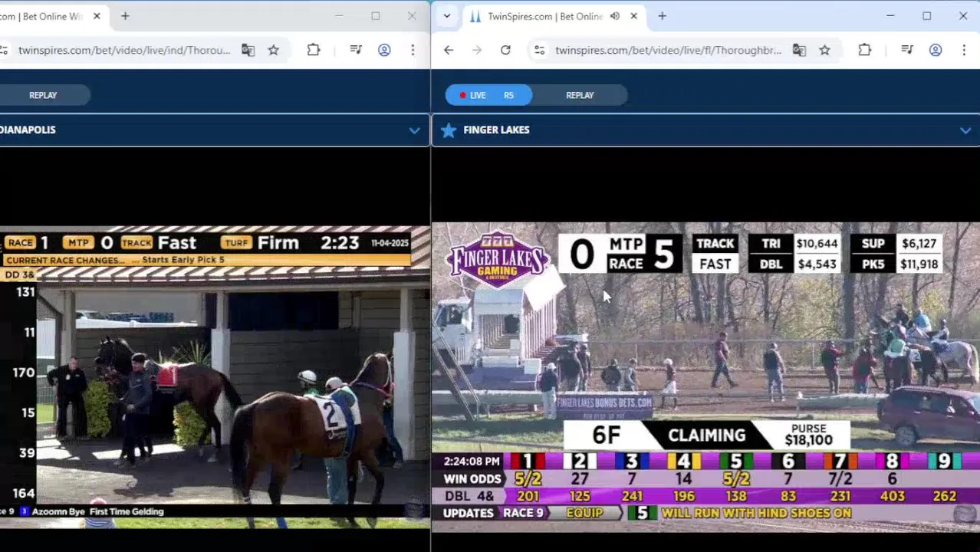Expand the Indianapolis track dropdown chevron

[414, 130]
